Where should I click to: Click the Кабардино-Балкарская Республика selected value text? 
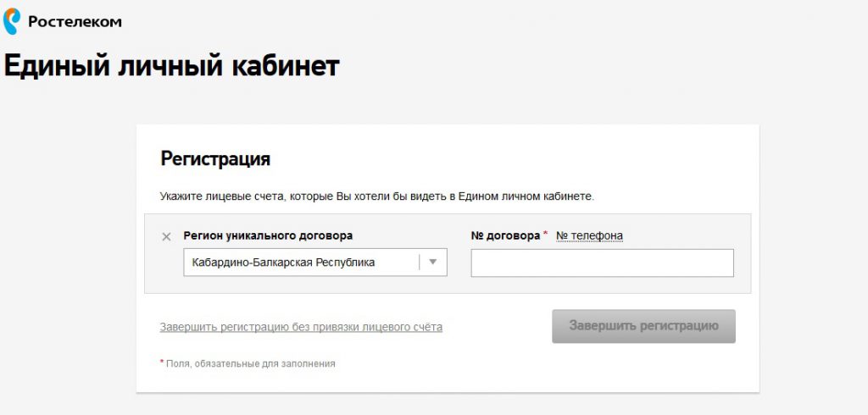point(283,263)
